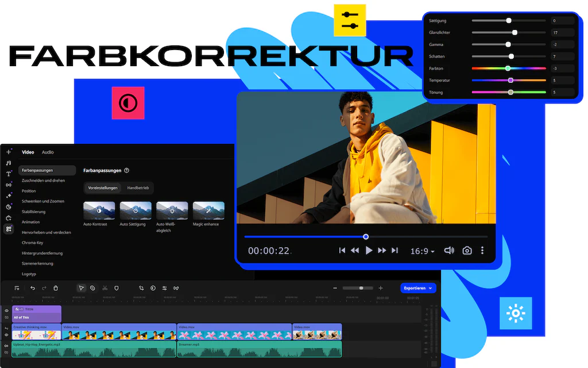Screen dimensions: 588x368
Task: Open Zuschneiden und drehen option
Action: (x=43, y=181)
